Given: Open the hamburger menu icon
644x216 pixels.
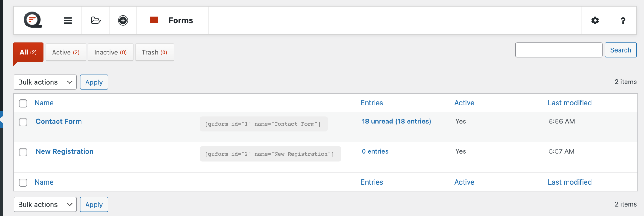Looking at the screenshot, I should [x=68, y=20].
